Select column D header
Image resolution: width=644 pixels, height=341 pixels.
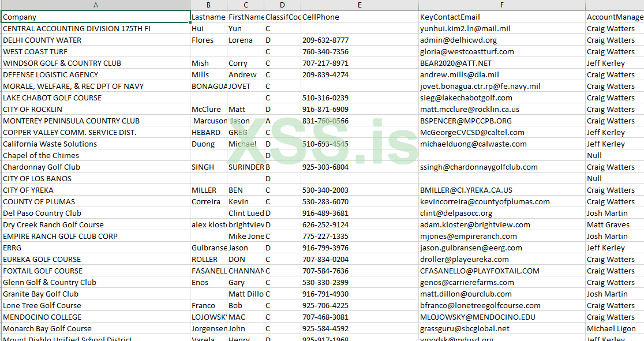pyautogui.click(x=283, y=5)
